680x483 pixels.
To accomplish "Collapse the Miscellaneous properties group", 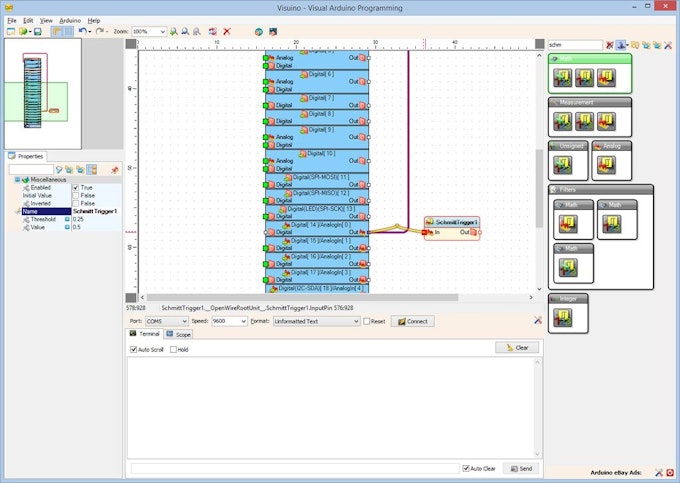I will click(16, 179).
